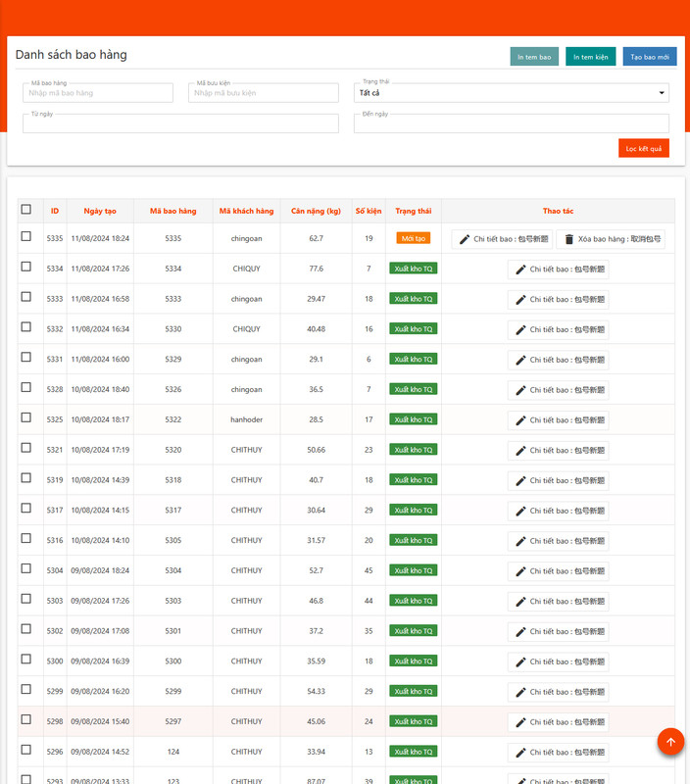Click pencil edit icon in row 5331

[x=520, y=360]
